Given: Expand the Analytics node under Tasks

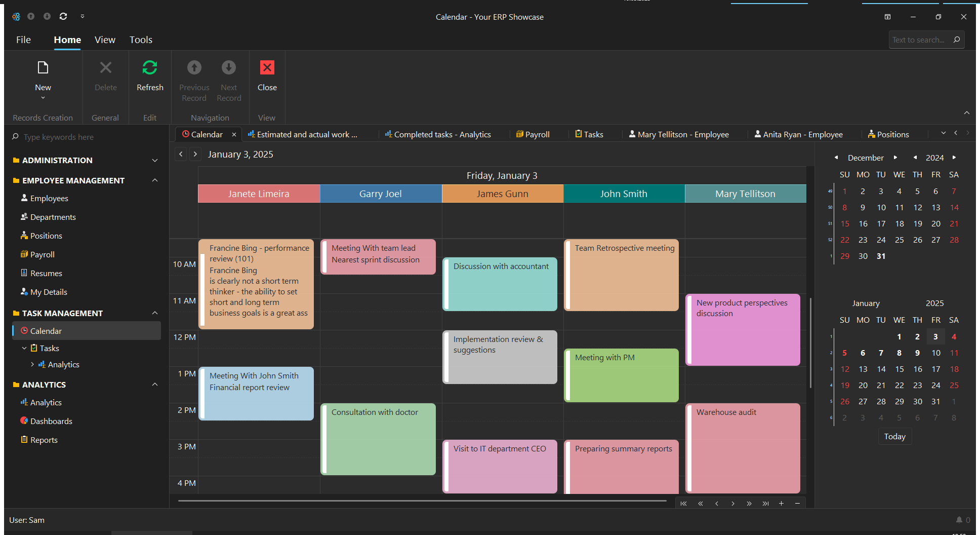Looking at the screenshot, I should pyautogui.click(x=33, y=364).
